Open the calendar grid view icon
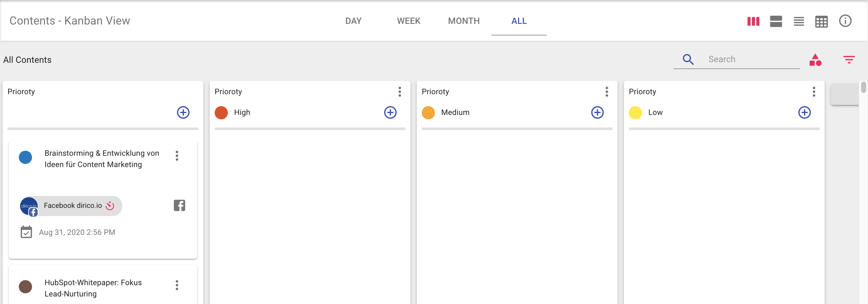This screenshot has width=868, height=304. click(x=821, y=22)
